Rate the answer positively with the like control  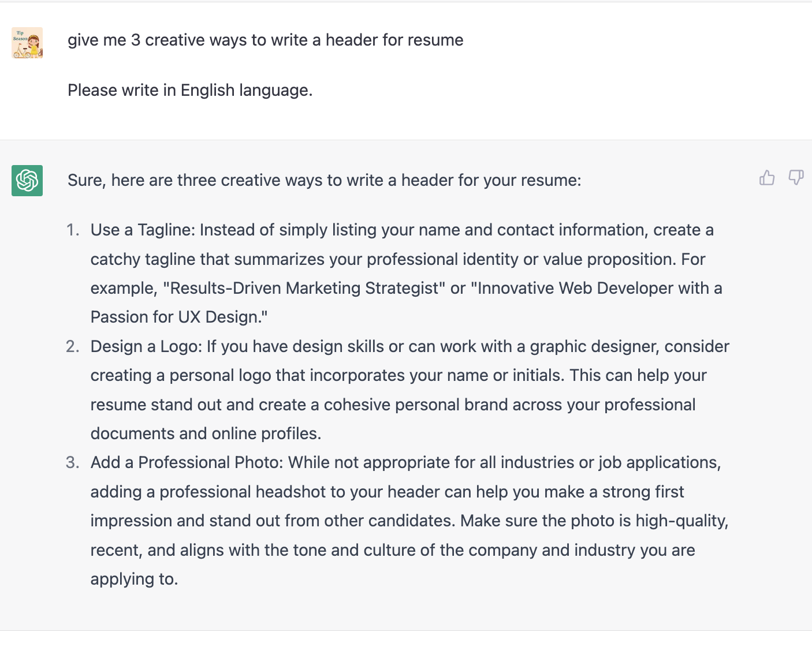[x=767, y=178]
